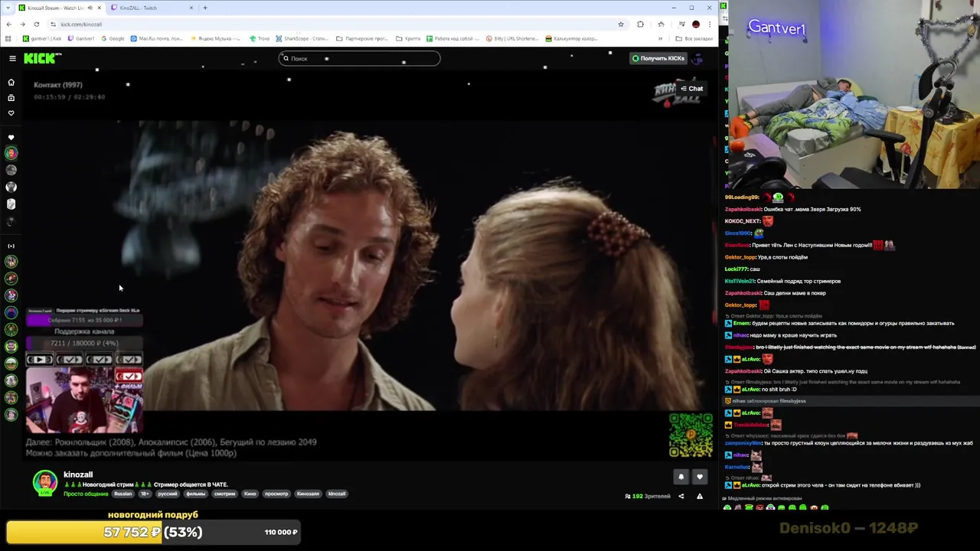The image size is (980, 551).
Task: Open the kinozall channel name link
Action: (78, 474)
